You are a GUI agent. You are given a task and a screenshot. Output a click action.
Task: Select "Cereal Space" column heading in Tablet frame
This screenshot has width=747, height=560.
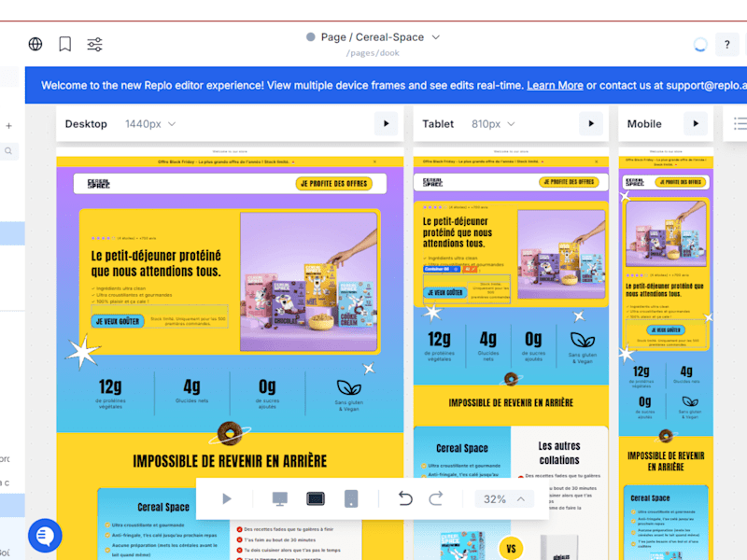(x=462, y=448)
